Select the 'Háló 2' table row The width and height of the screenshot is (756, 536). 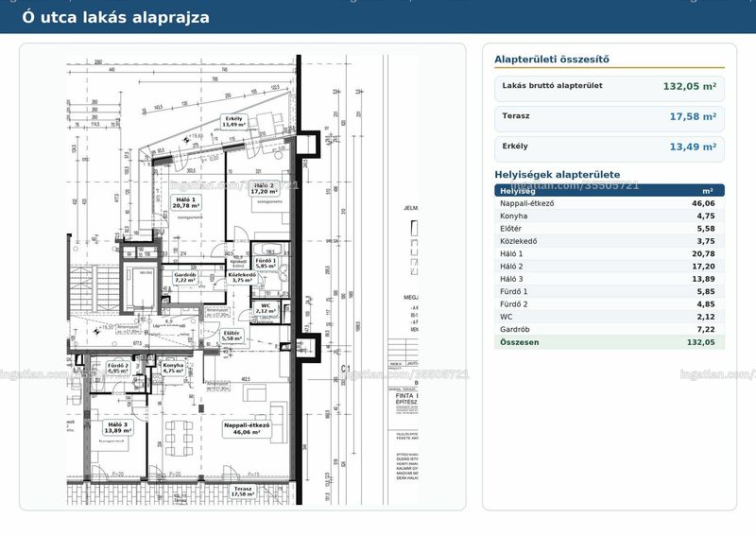coord(610,267)
